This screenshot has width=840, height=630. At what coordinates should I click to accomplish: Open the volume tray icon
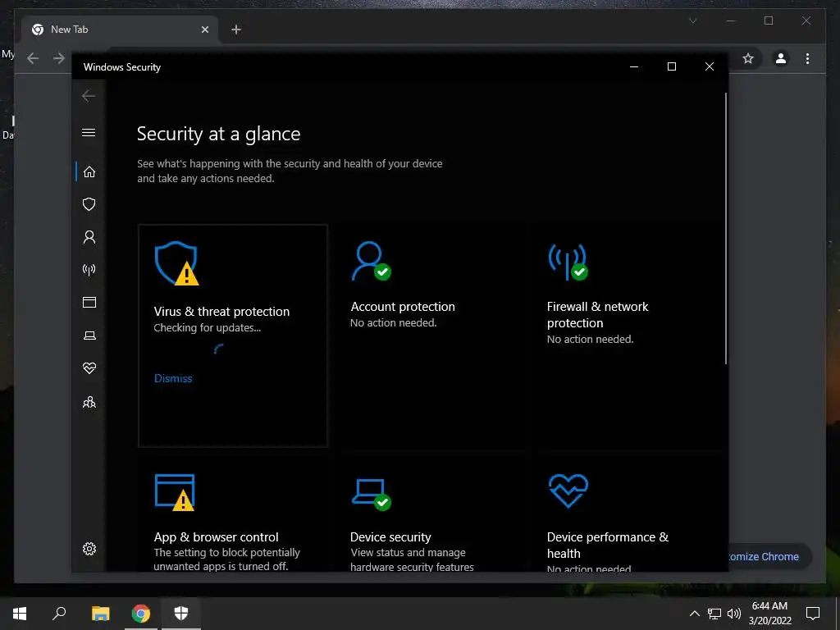734,614
